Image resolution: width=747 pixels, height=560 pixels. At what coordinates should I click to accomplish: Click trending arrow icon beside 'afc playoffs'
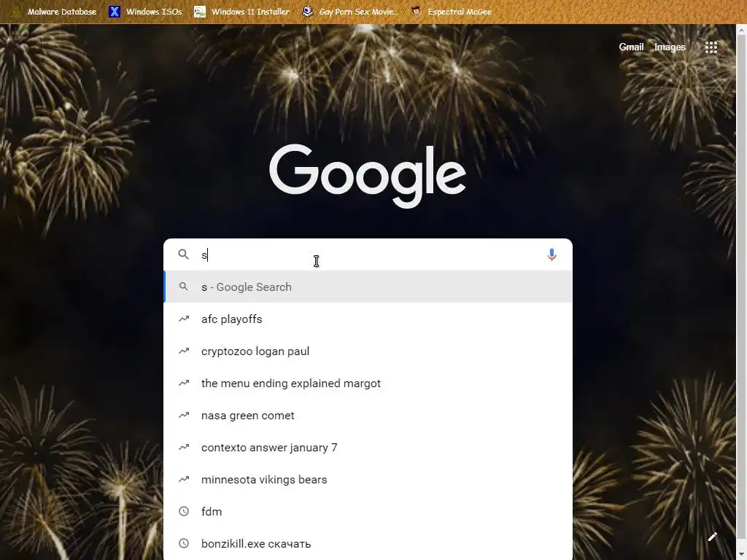[184, 319]
